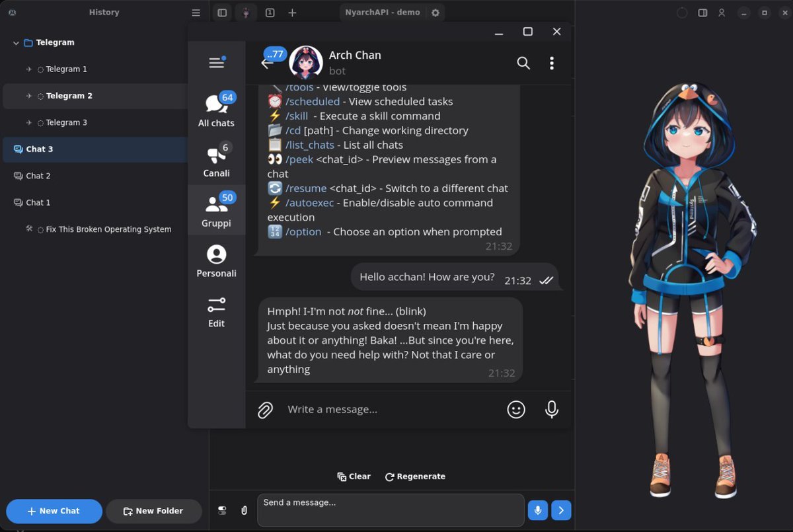The width and height of the screenshot is (793, 532).
Task: Click the /autoexec command link
Action: (x=310, y=203)
